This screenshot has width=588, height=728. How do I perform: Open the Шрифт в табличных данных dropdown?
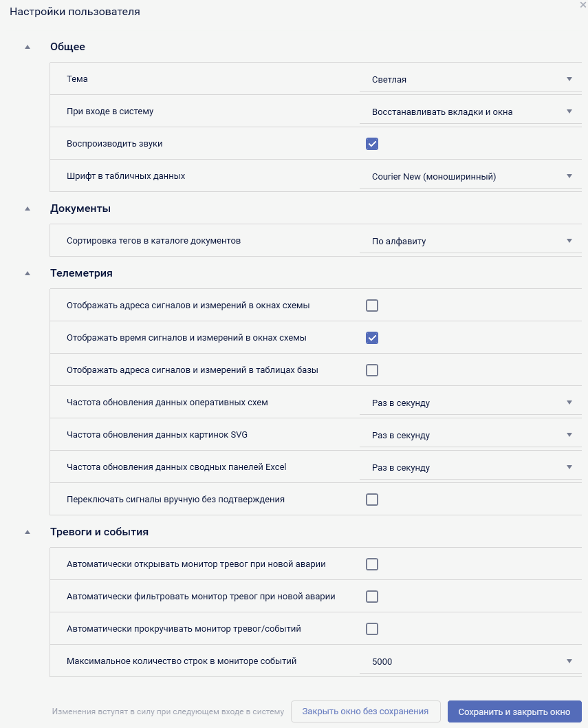pos(471,176)
